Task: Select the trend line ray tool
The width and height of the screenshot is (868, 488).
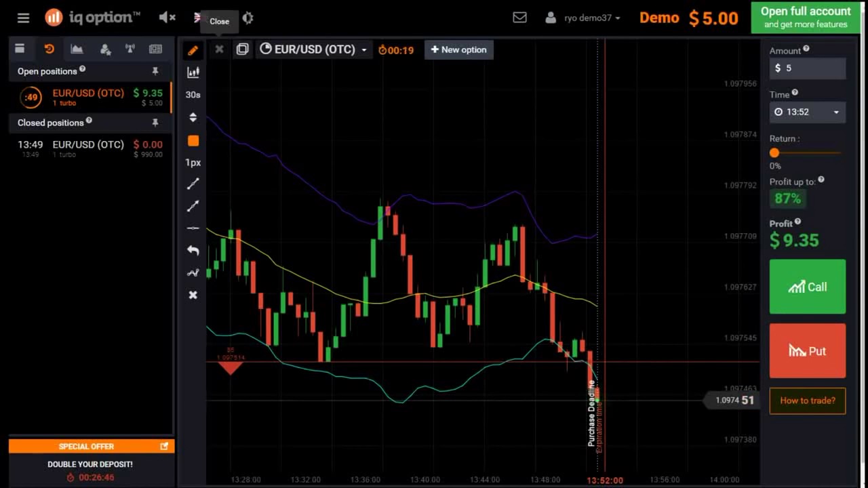Action: (193, 205)
